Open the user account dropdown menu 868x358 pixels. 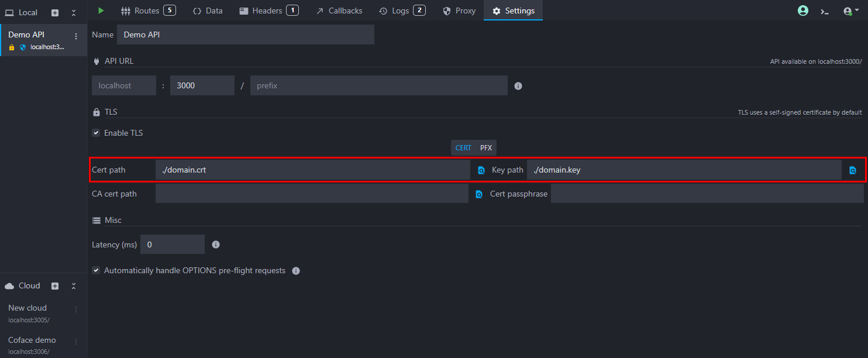850,11
